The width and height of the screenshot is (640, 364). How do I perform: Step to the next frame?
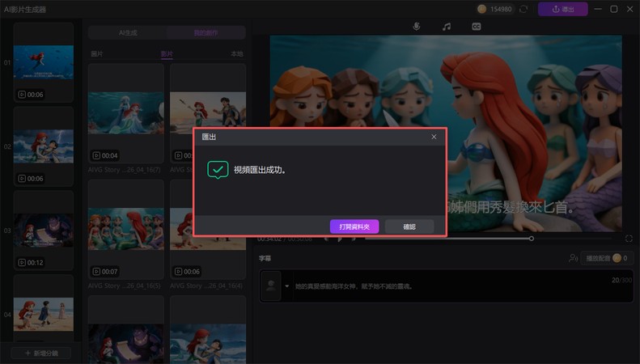pyautogui.click(x=354, y=239)
